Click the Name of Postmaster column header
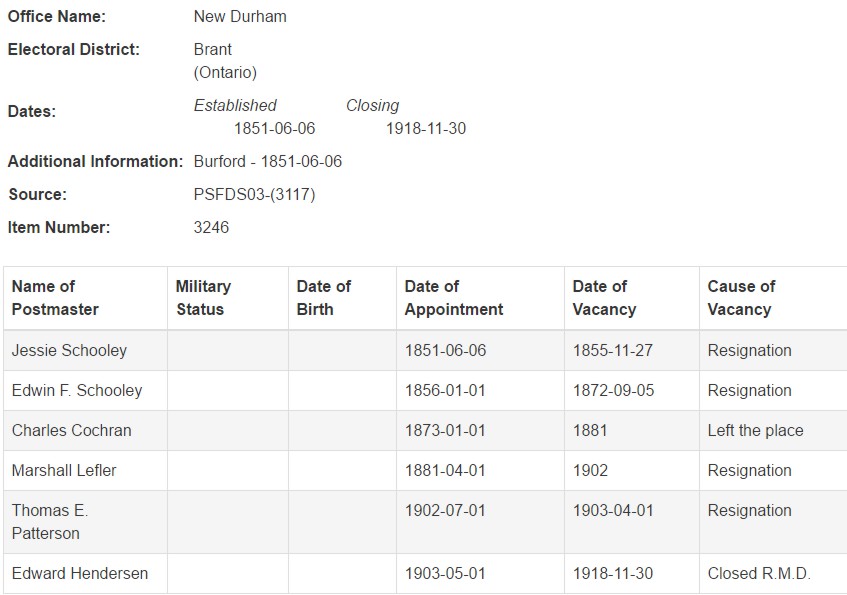Viewport: 847px width, 595px height. pos(85,298)
